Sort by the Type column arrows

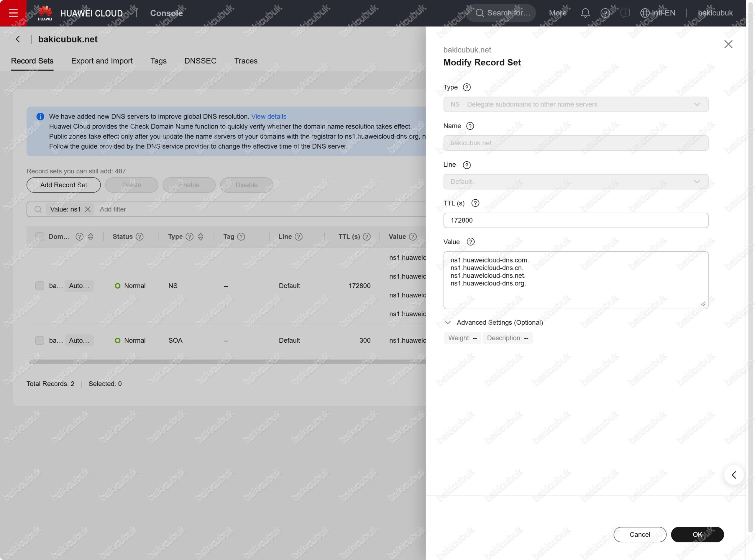click(x=201, y=237)
